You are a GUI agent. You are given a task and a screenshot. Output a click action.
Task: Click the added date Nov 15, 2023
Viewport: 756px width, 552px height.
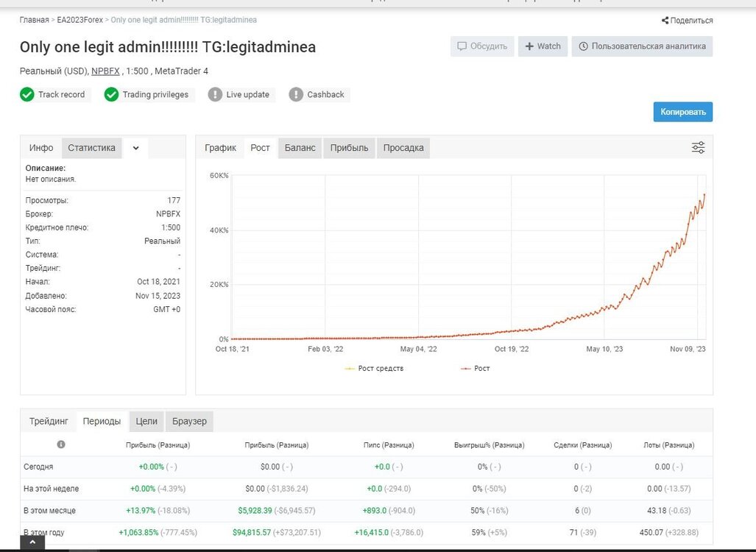(158, 296)
